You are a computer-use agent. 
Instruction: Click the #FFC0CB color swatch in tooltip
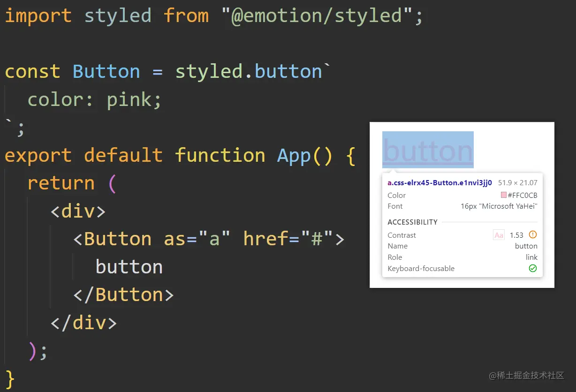click(x=503, y=195)
